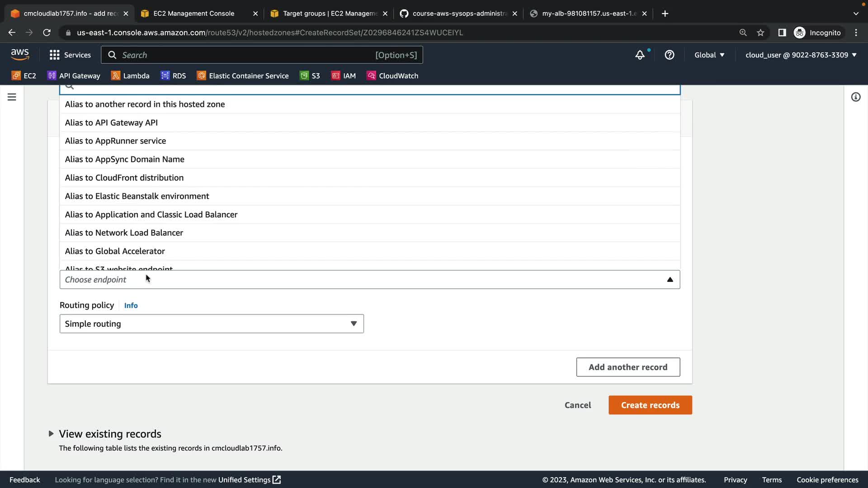Select Alias to Application and Classic Load Balancer
Viewport: 868px width, 488px height.
coord(151,215)
